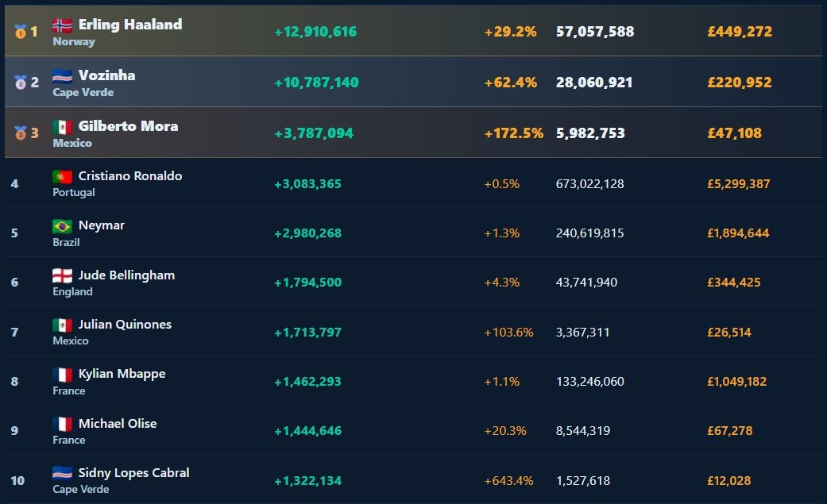The image size is (827, 504).
Task: Click Cristiano Ronaldo's 673,022,128 total followers
Action: click(x=589, y=183)
